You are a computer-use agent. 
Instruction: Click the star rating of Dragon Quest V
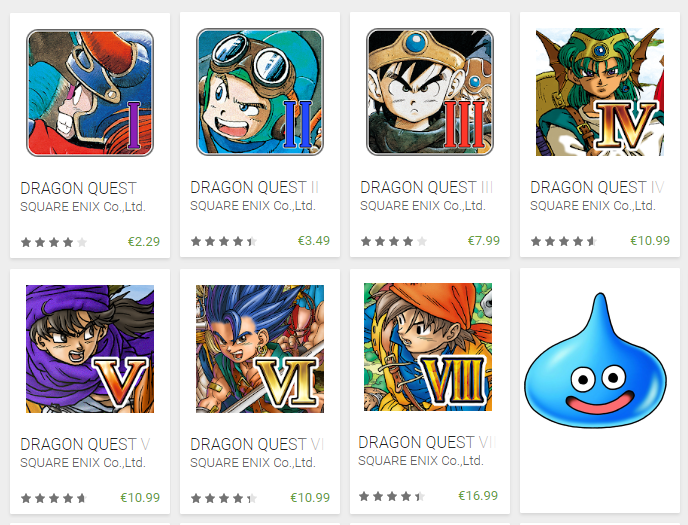(x=54, y=498)
